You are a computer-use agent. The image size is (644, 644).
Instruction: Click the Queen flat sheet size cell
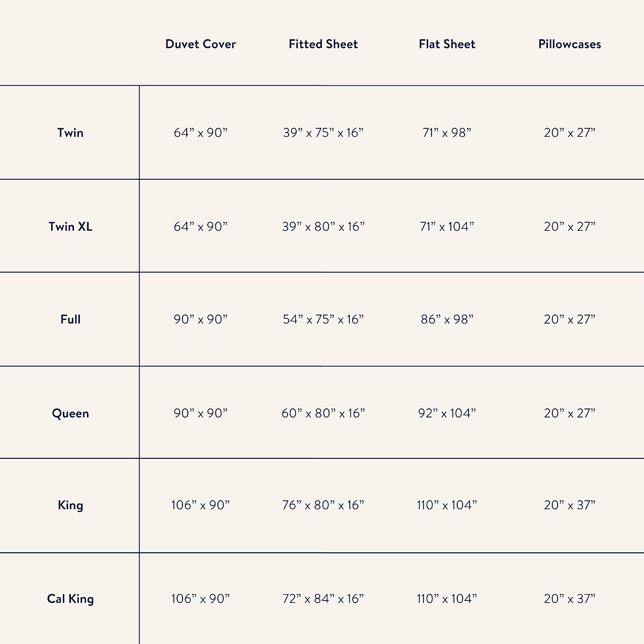447,413
